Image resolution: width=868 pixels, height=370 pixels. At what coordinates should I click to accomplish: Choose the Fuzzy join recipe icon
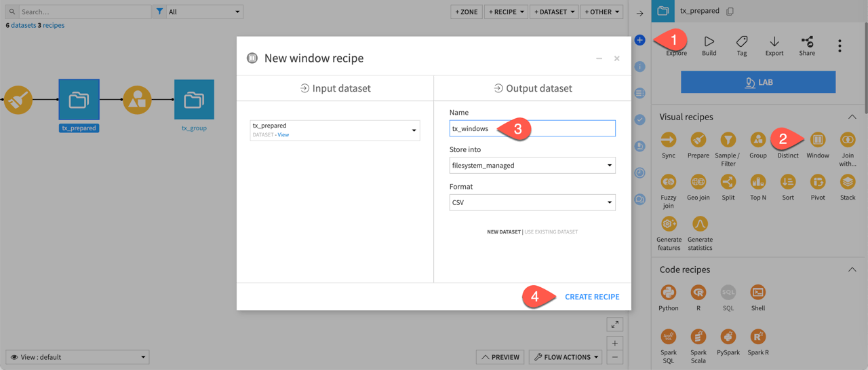click(669, 182)
